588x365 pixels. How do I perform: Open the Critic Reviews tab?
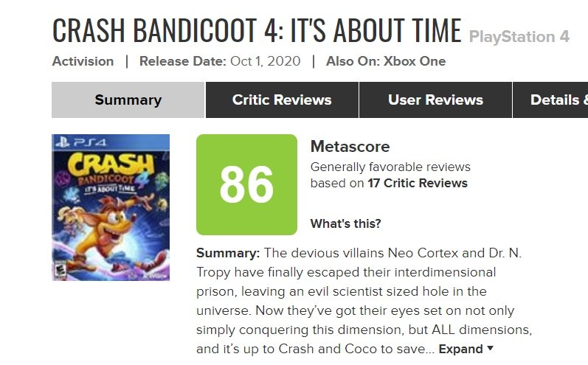click(x=282, y=100)
